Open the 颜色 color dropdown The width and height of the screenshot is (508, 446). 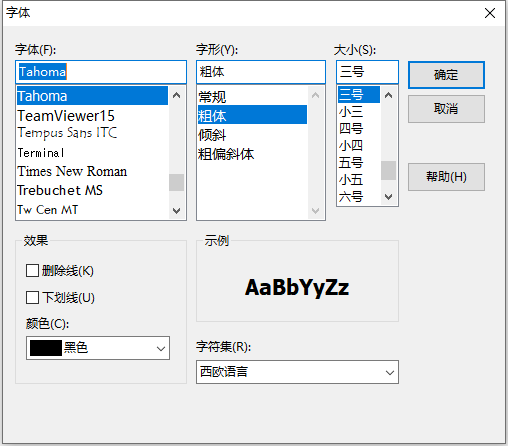coord(98,348)
